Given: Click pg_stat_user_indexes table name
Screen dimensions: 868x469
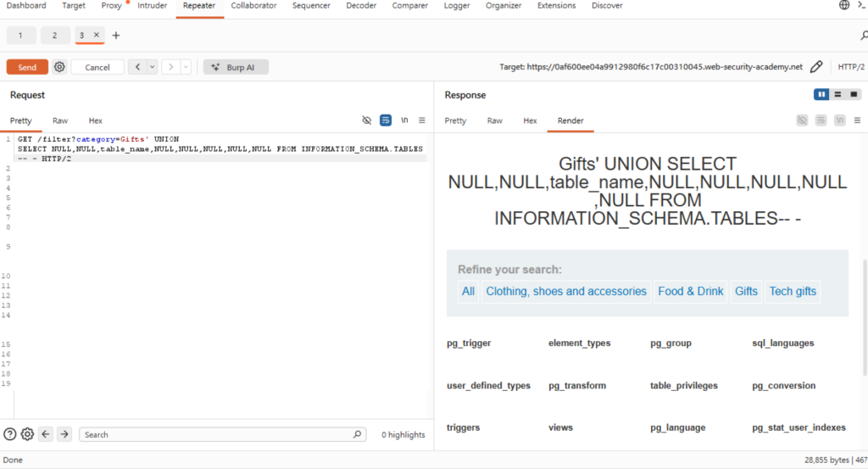Looking at the screenshot, I should pos(798,427).
